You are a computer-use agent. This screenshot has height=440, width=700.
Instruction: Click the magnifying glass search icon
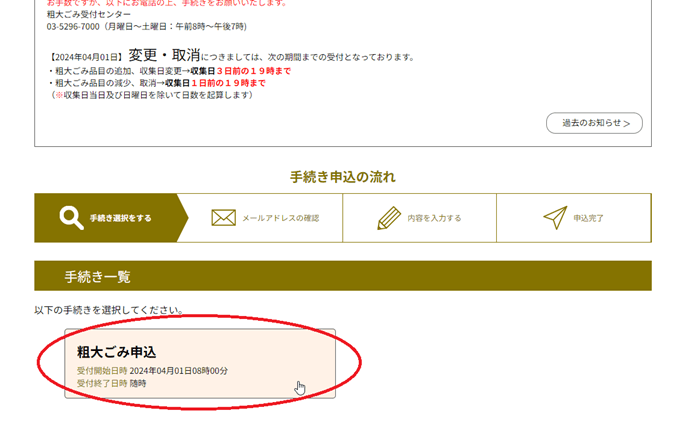pyautogui.click(x=71, y=218)
